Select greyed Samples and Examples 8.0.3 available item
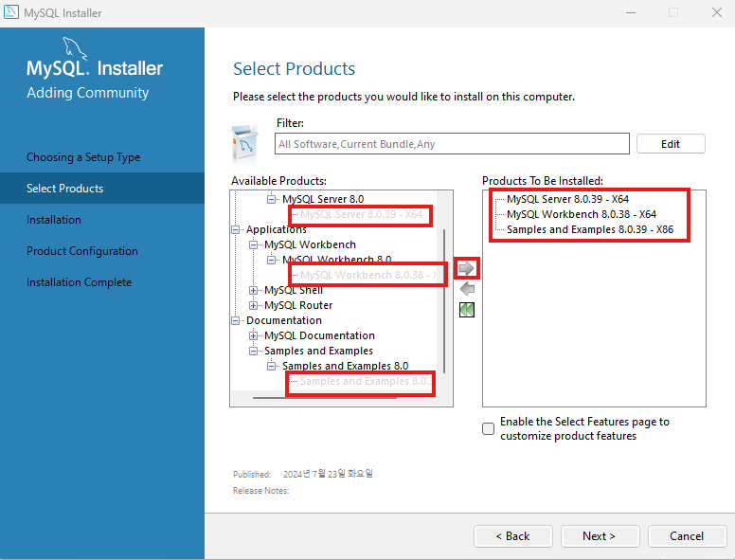Screen dimensions: 735x560 (367, 381)
